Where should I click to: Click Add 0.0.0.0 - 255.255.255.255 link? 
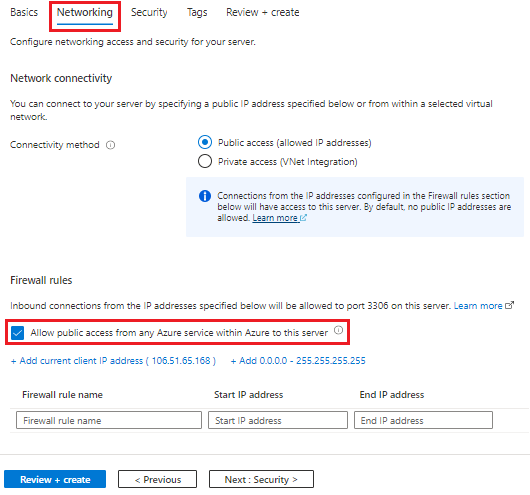pos(298,361)
